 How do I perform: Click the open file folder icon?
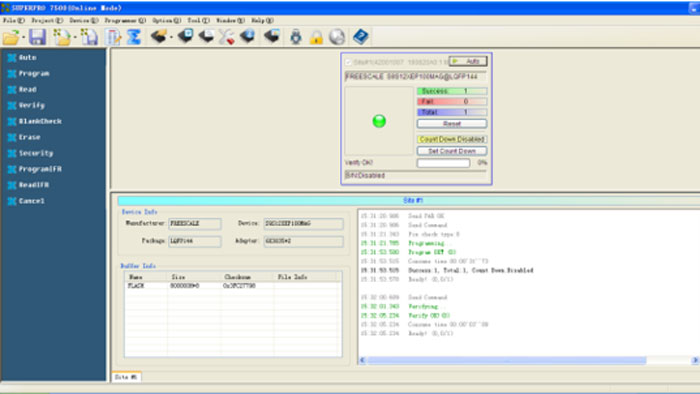click(x=11, y=37)
